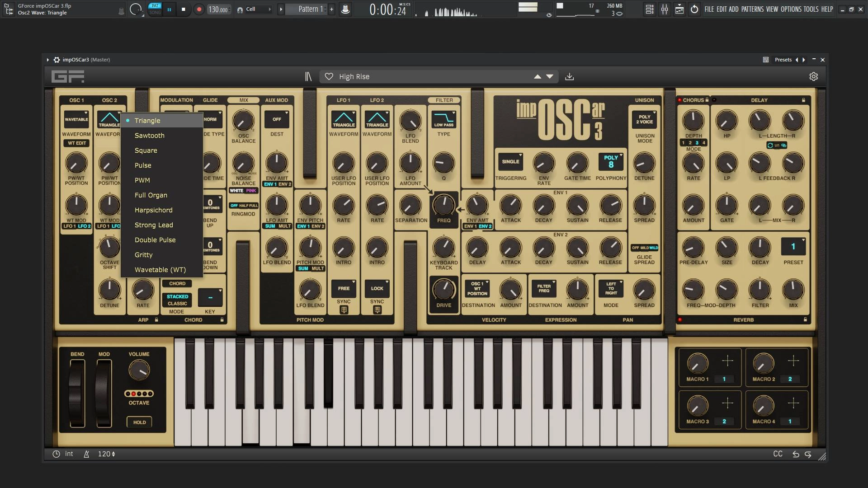The height and width of the screenshot is (488, 868).
Task: Open the unison mode POLY 2 VOICE dropdown
Action: pos(645,119)
